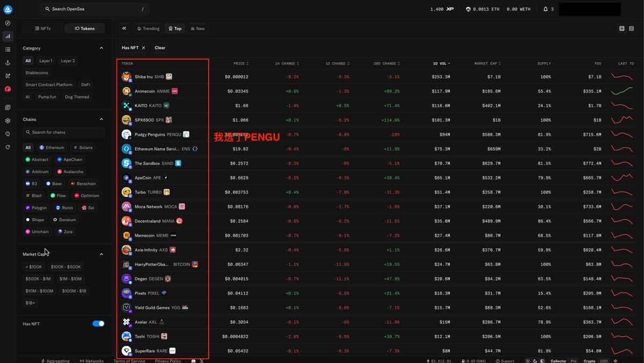Image resolution: width=644 pixels, height=363 pixels.
Task: Click the red circular icon in sidebar
Action: 8,89
